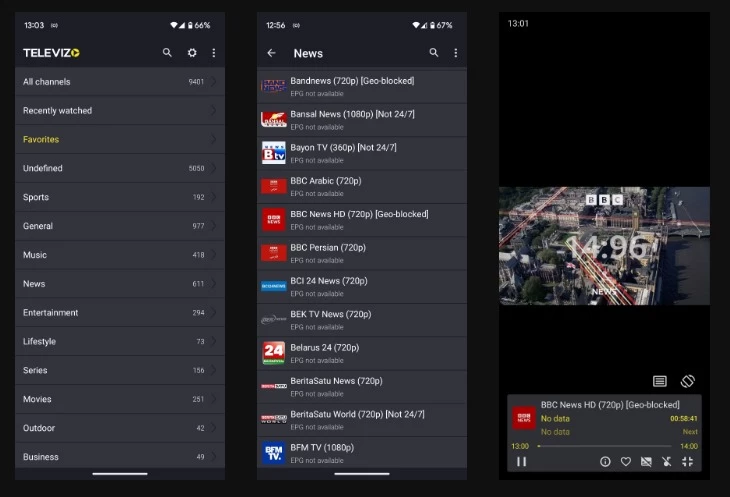The width and height of the screenshot is (730, 497).
Task: Click the 00:58:41 remaining time
Action: [x=683, y=418]
